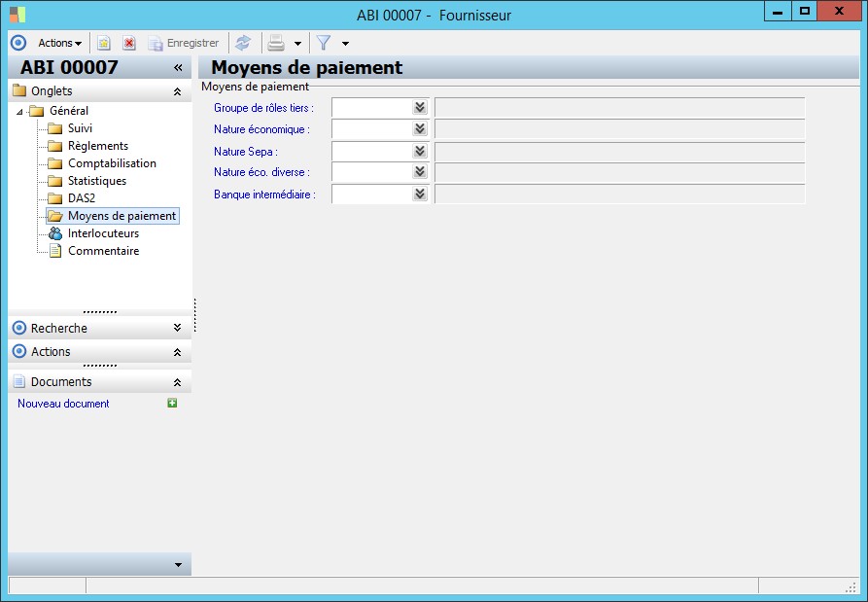The width and height of the screenshot is (868, 602).
Task: Open the Règlements tab in the tree
Action: (98, 146)
